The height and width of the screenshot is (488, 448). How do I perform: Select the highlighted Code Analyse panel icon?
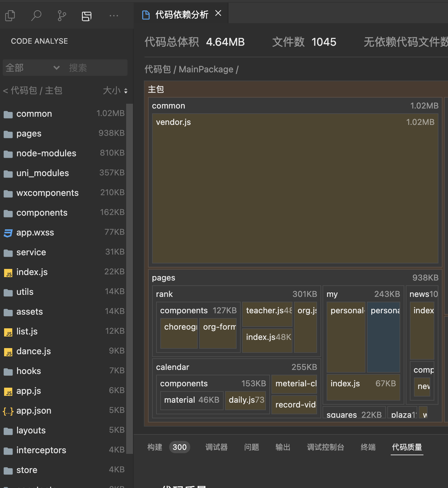click(86, 15)
